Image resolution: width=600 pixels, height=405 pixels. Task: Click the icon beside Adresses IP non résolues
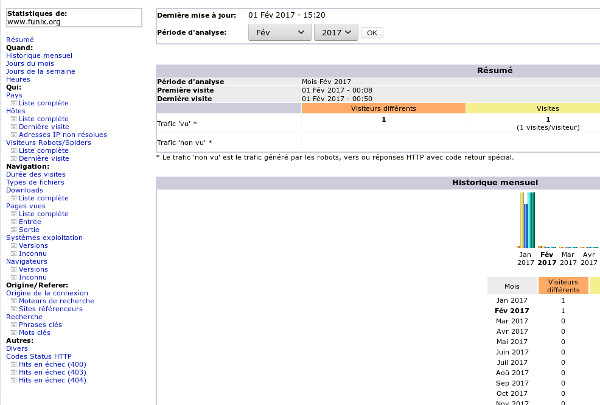coord(14,134)
